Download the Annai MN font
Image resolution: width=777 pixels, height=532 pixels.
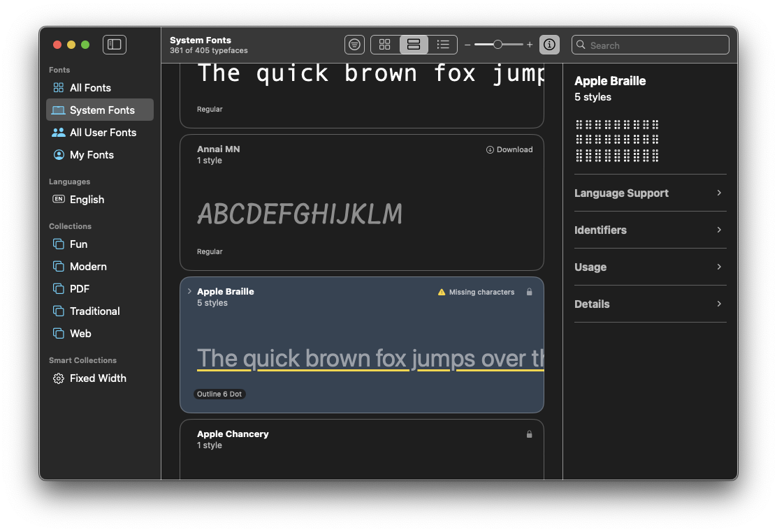[x=509, y=149]
